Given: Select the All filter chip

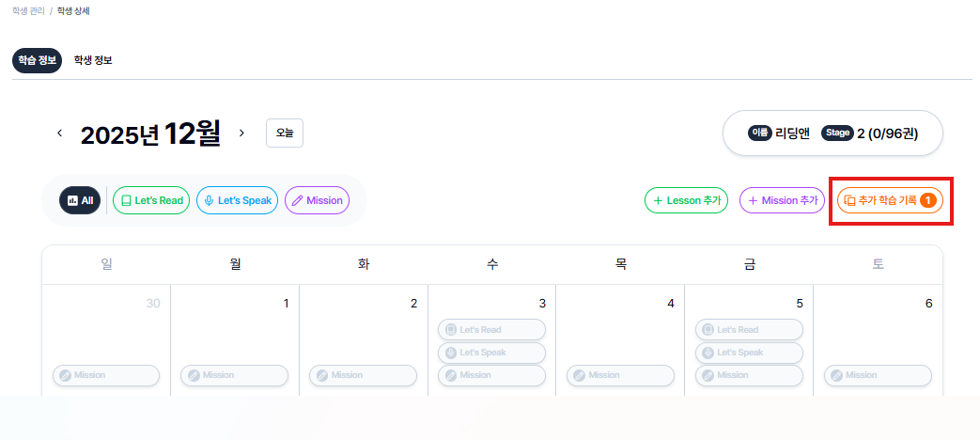Looking at the screenshot, I should 80,200.
